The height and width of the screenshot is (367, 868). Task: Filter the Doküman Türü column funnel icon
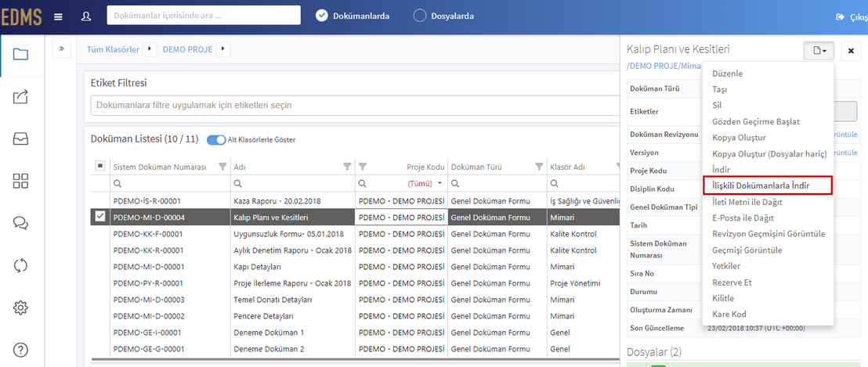coord(539,167)
